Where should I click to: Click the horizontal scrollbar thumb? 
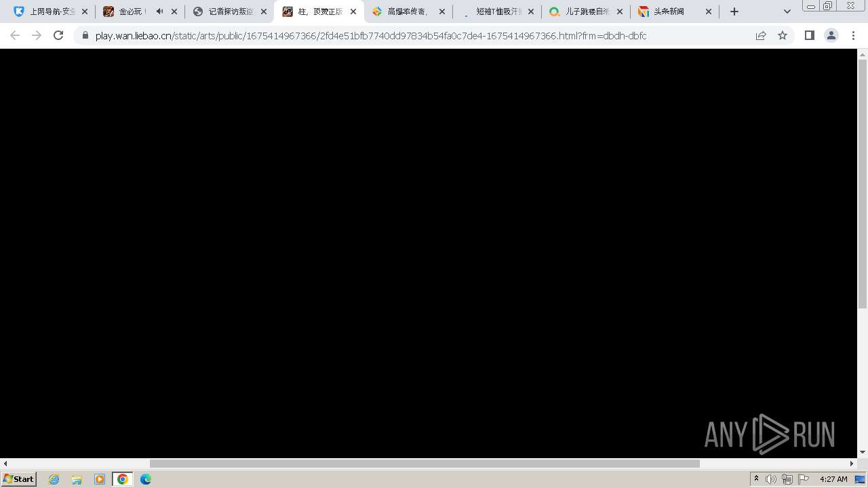click(425, 464)
